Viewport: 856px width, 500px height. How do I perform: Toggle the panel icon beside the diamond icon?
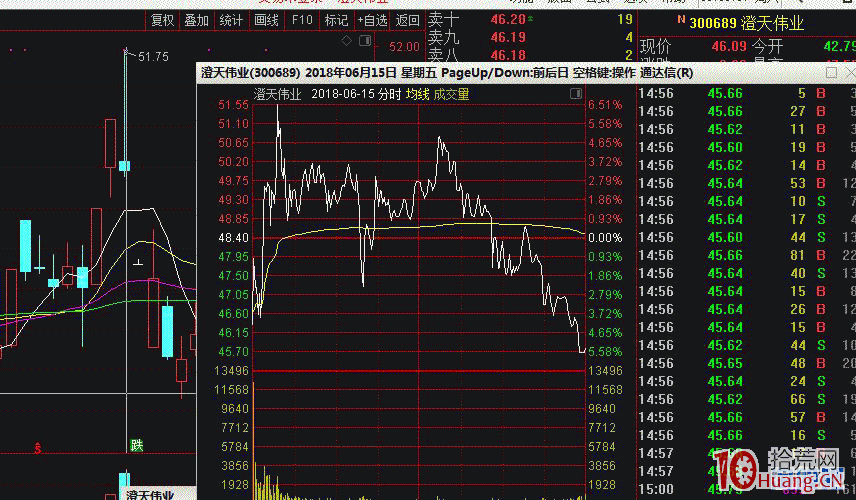pos(365,40)
